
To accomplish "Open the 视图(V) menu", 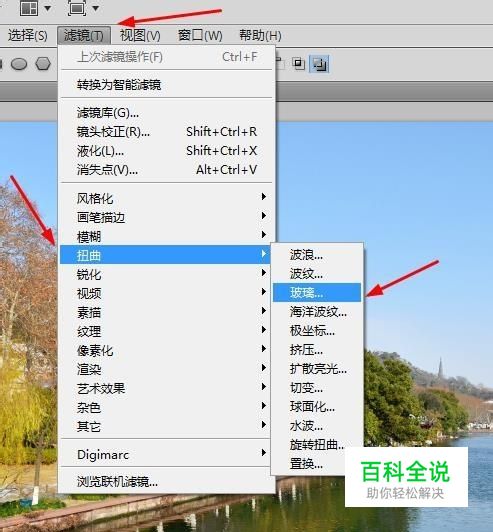I will (140, 35).
